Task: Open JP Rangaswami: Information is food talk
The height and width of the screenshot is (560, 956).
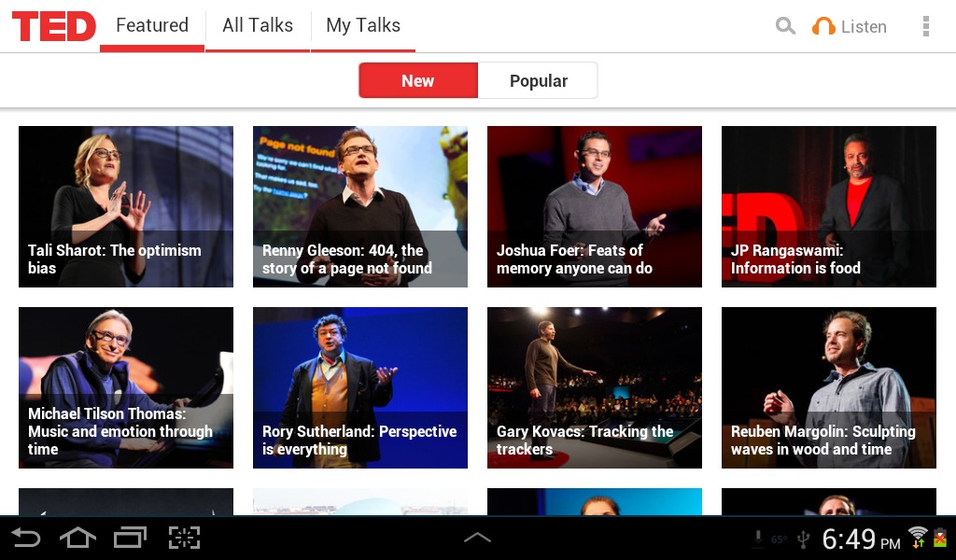Action: tap(829, 206)
